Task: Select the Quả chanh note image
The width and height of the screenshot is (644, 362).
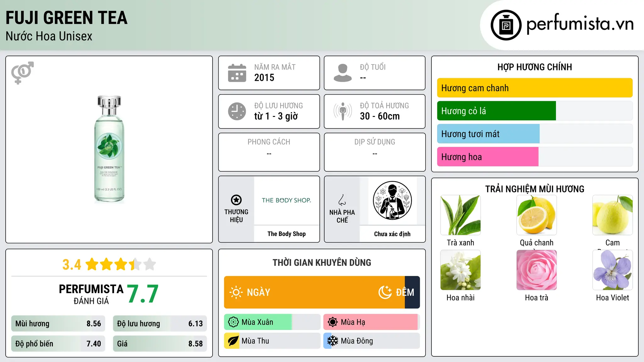Action: [x=536, y=215]
